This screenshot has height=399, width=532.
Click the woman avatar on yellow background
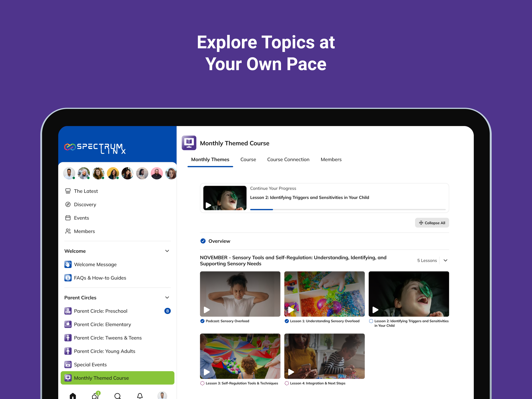(113, 173)
